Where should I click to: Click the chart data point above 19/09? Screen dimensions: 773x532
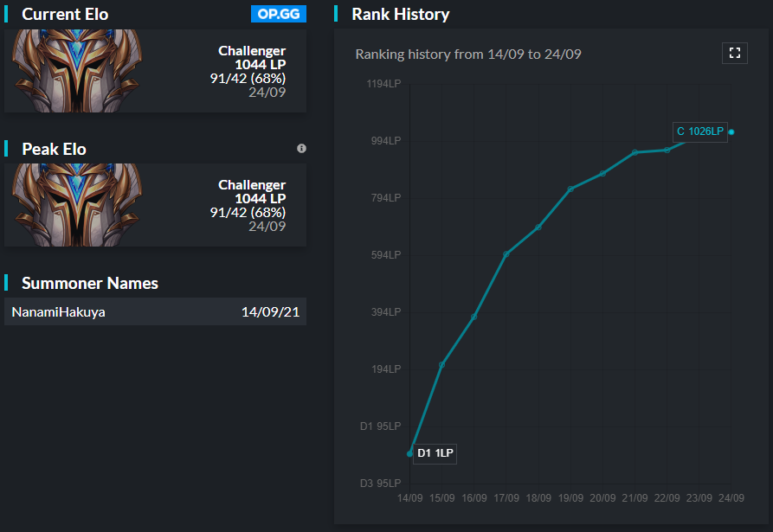[x=570, y=189]
